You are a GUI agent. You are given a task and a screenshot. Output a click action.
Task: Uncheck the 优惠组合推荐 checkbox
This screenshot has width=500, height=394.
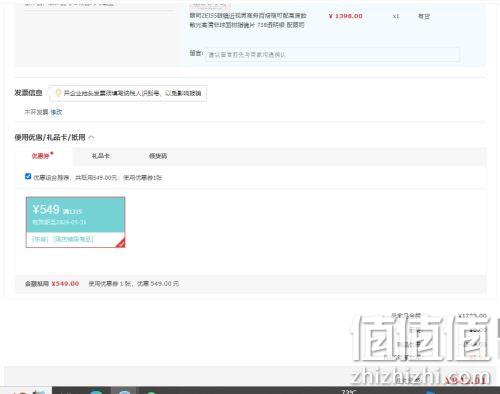[x=28, y=176]
